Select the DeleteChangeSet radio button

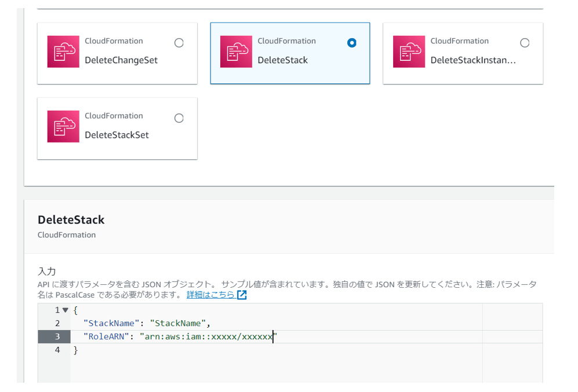pyautogui.click(x=179, y=43)
